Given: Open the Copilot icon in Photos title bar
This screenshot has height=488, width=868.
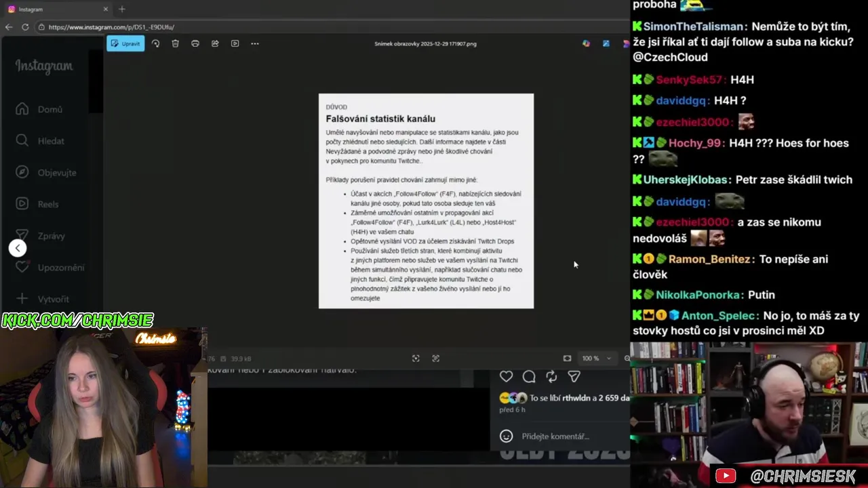Looking at the screenshot, I should point(586,43).
